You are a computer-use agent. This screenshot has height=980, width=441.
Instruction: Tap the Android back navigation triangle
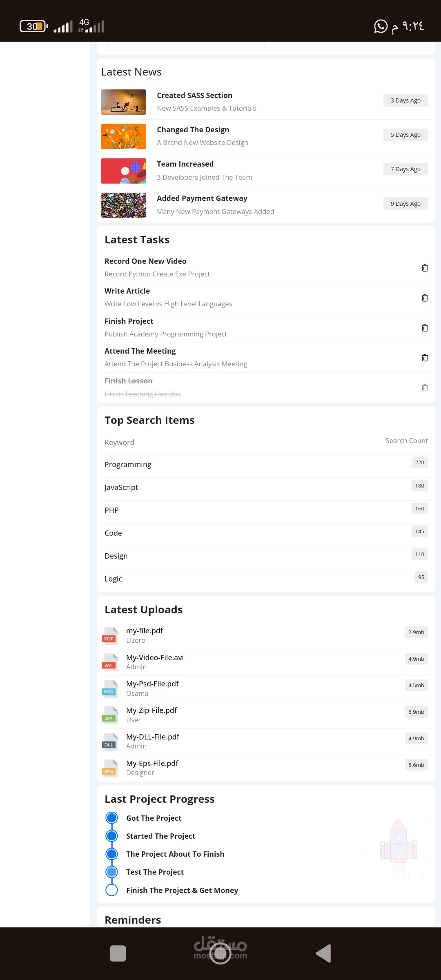(323, 953)
